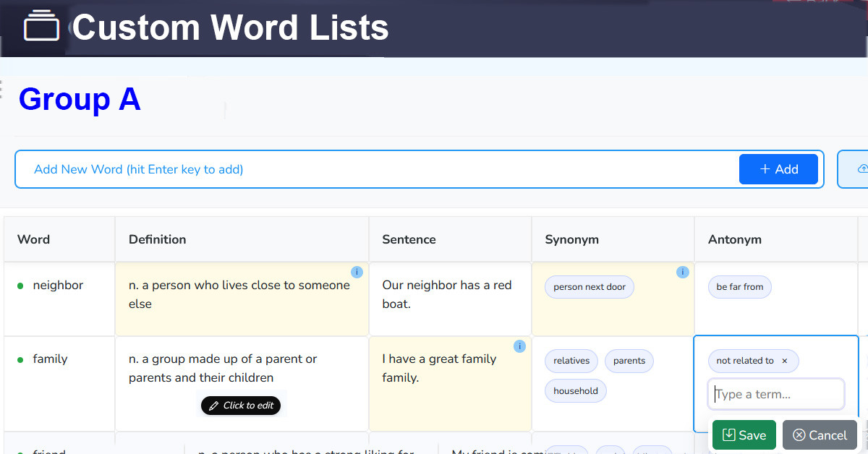Click the upload cloud icon button

click(x=861, y=169)
